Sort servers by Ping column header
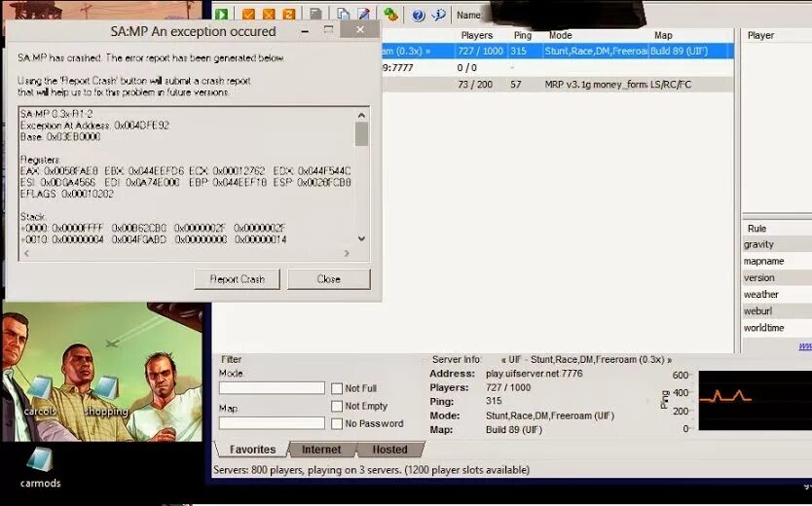The height and width of the screenshot is (506, 812). (523, 35)
